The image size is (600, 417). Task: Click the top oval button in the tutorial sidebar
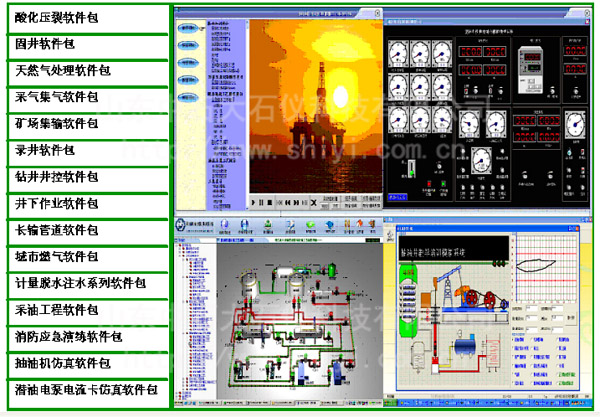[x=187, y=28]
